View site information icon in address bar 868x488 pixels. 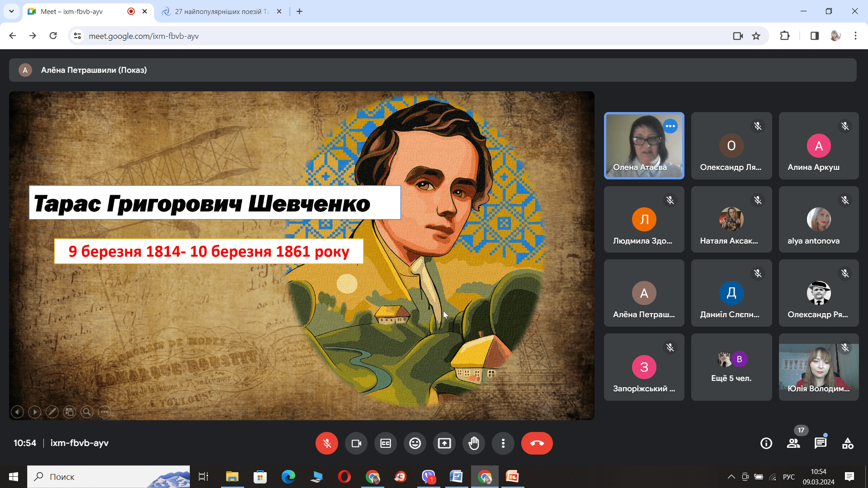coord(77,36)
